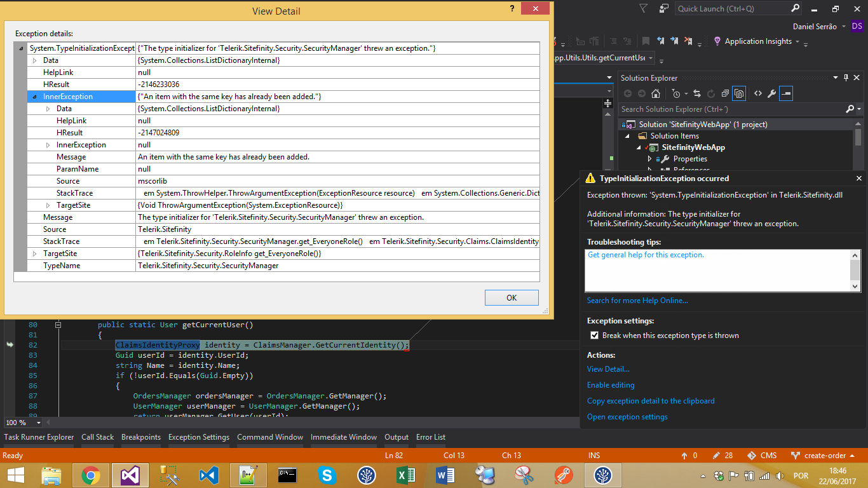The width and height of the screenshot is (868, 488).
Task: Collapse the System.TypeInitializationException root row
Action: pyautogui.click(x=21, y=48)
